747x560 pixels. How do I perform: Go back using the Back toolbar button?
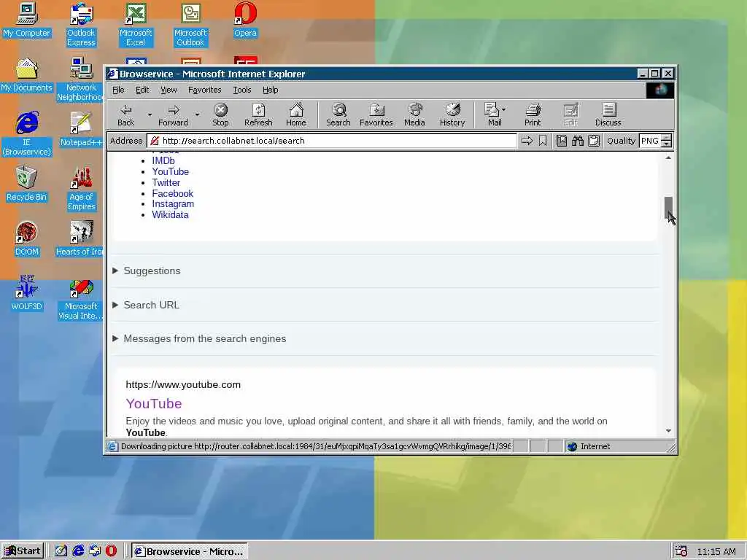point(125,114)
